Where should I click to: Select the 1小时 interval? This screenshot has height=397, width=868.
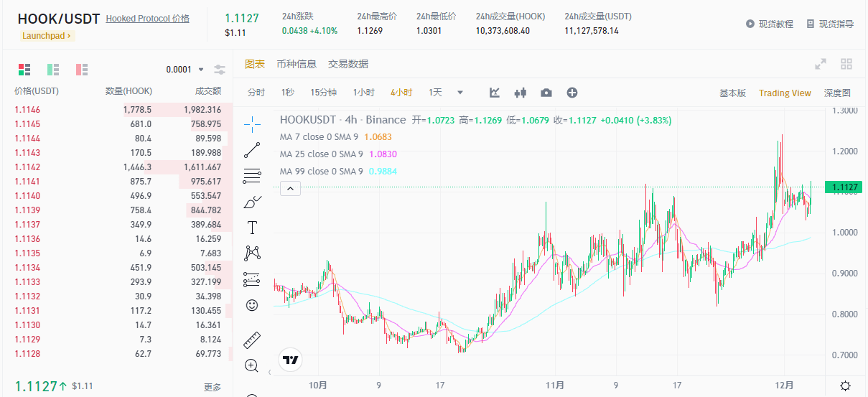(364, 93)
